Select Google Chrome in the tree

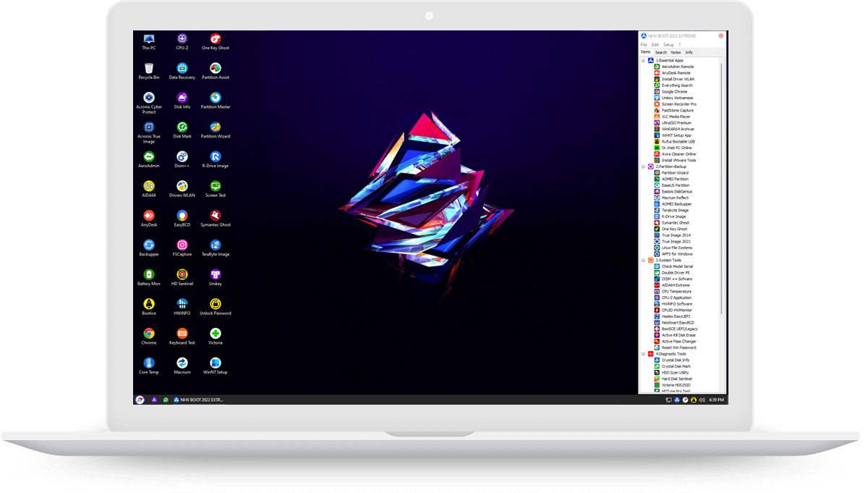(671, 92)
